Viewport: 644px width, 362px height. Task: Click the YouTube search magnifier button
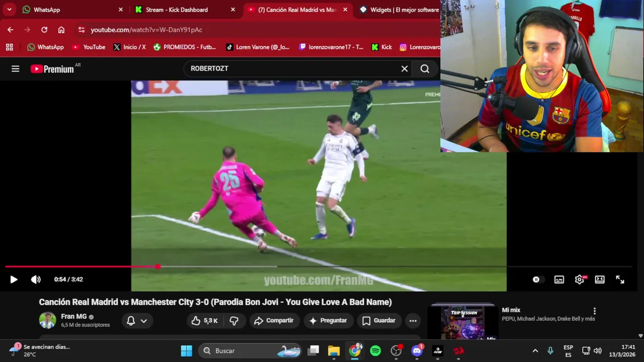pos(425,69)
